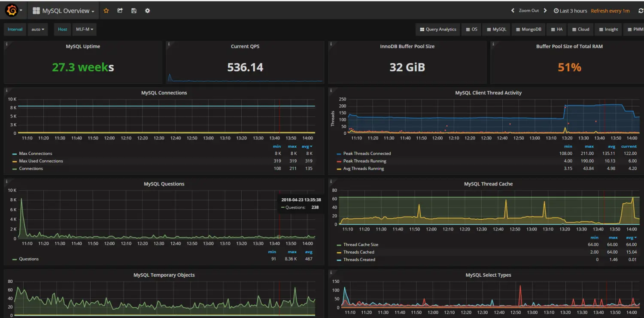The width and height of the screenshot is (644, 318).
Task: Open the MongoDB dashboards menu
Action: click(529, 29)
